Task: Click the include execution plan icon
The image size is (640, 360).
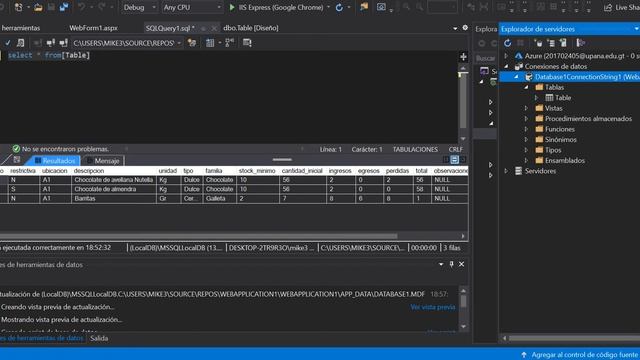Action: click(x=229, y=42)
